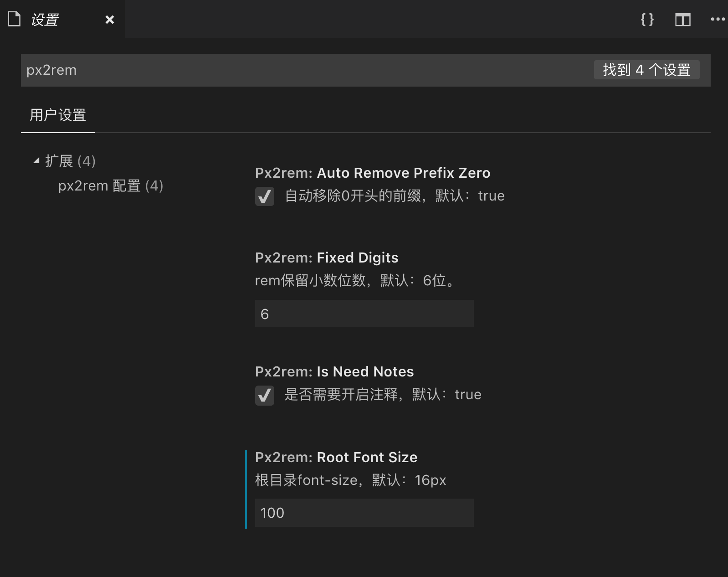The width and height of the screenshot is (728, 577).
Task: Collapse the 扩展 (4) tree arrow
Action: point(36,160)
